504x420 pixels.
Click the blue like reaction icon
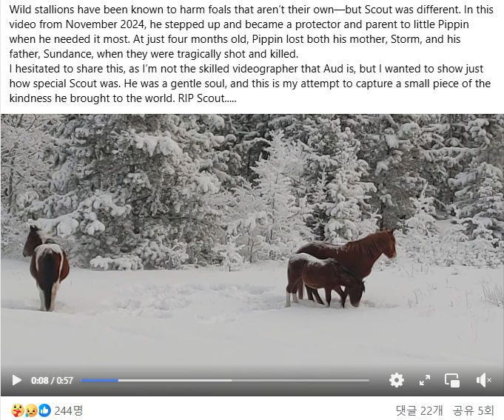point(44,410)
